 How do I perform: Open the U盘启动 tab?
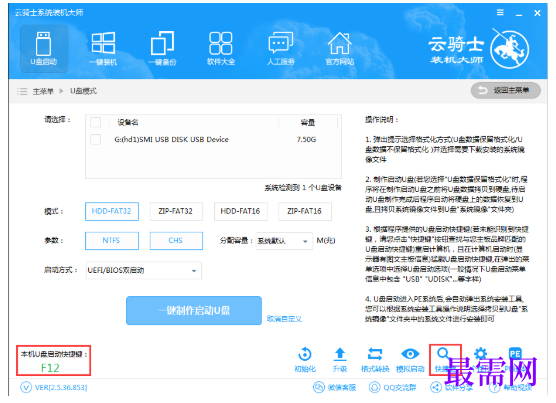click(44, 49)
